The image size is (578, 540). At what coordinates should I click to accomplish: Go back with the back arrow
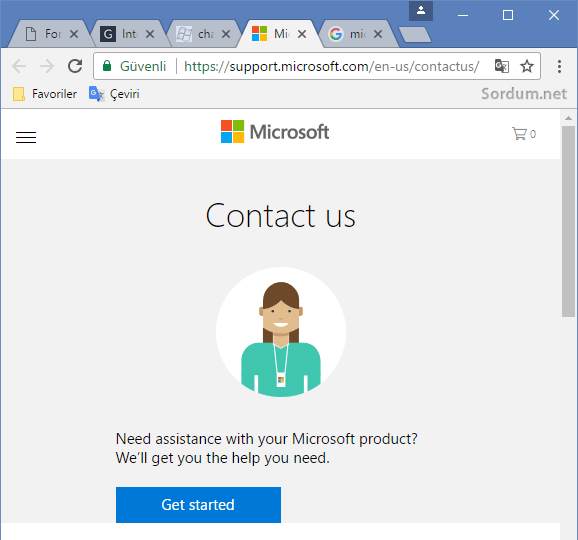[19, 66]
